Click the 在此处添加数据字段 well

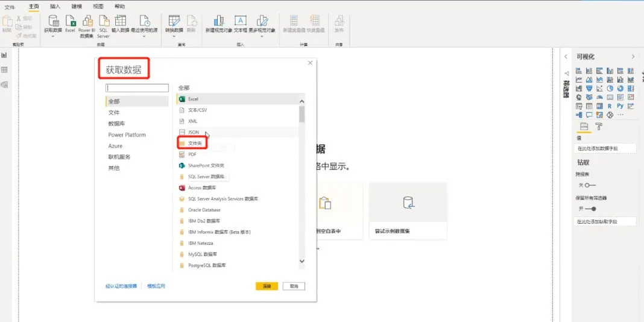tap(605, 148)
